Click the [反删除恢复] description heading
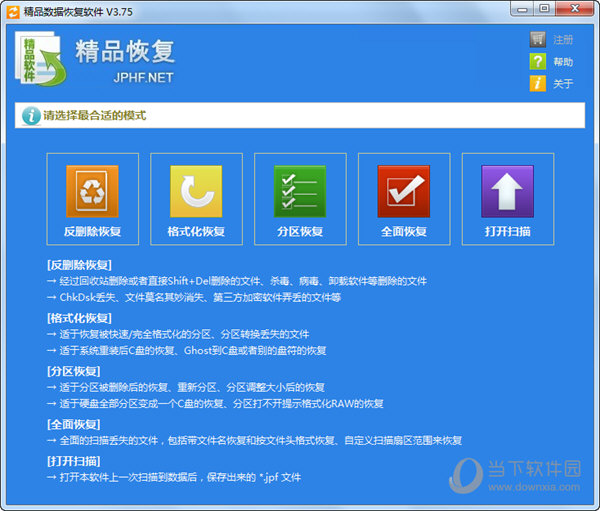 79,265
